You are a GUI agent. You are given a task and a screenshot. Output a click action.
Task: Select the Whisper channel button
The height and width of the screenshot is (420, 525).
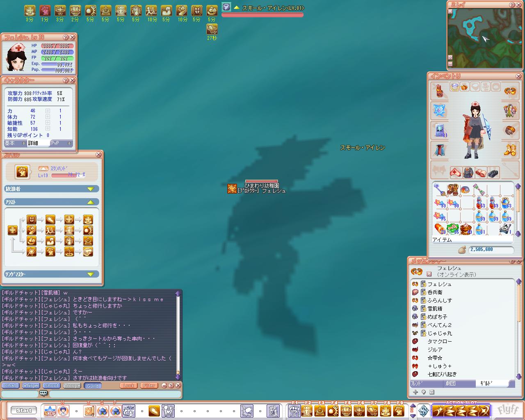pyautogui.click(x=31, y=386)
